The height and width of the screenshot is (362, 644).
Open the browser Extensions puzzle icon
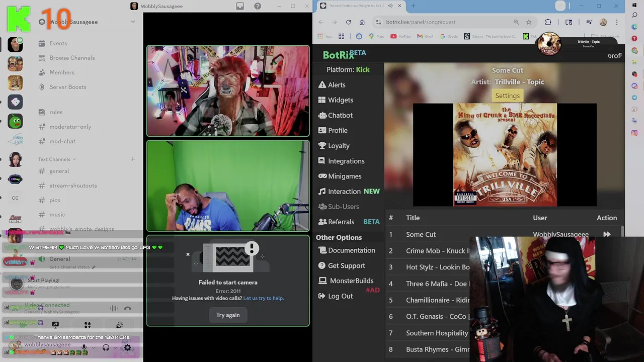coord(548,22)
